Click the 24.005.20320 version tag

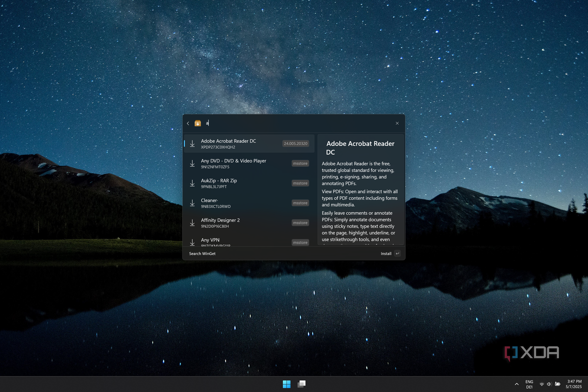(295, 144)
